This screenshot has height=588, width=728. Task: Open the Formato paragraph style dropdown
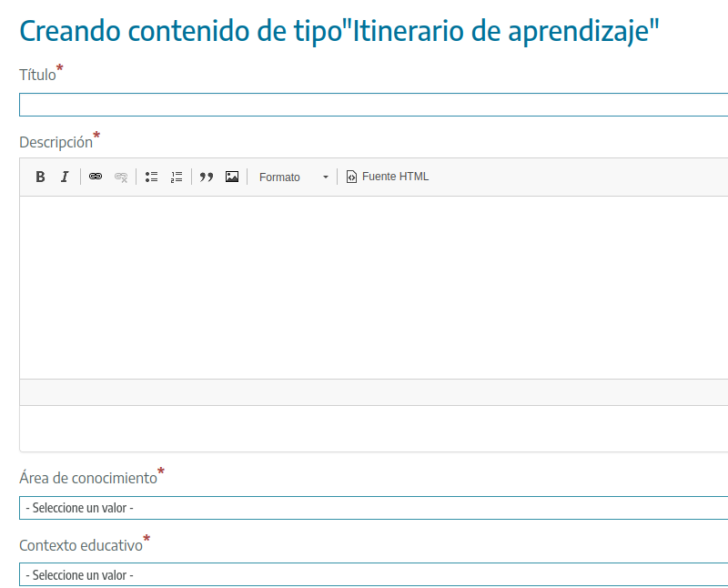pyautogui.click(x=293, y=177)
